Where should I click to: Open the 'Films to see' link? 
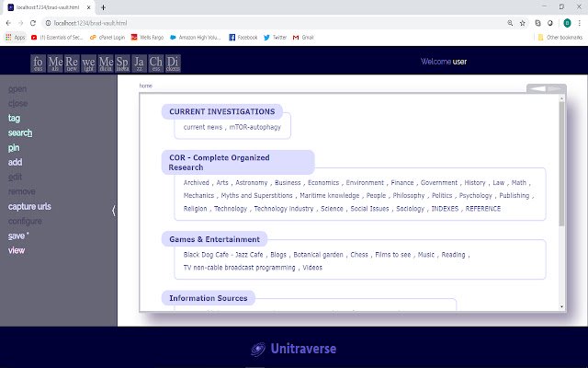[x=392, y=255]
